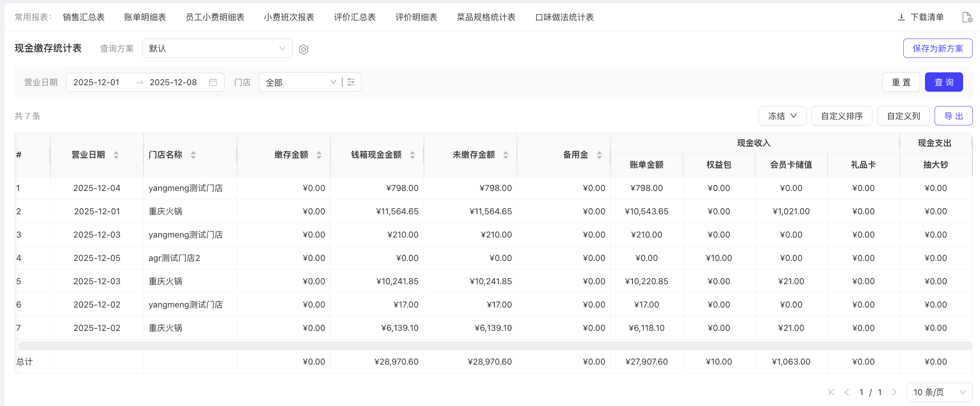Expand the 冻结 dropdown
Screen dimensions: 980x406
coord(782,116)
